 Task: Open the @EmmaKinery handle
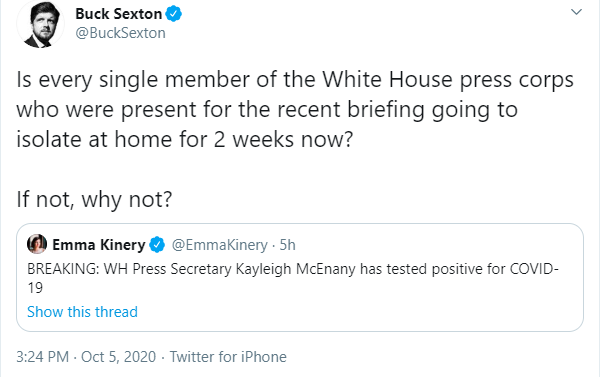click(x=220, y=245)
